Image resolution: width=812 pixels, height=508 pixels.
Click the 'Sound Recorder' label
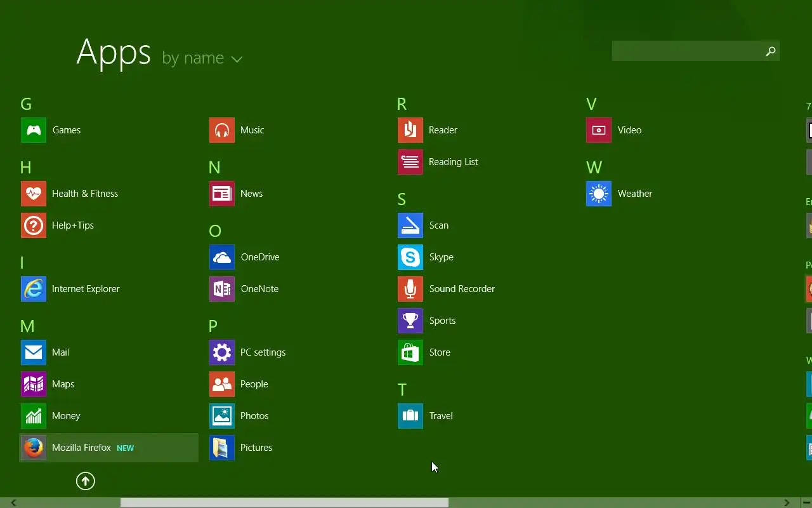(462, 289)
